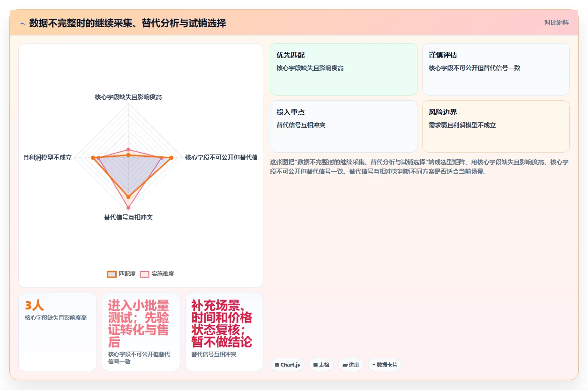Click 需求弱且利润模型不成立 text in 风险边界 card
This screenshot has height=390, width=588.
point(462,125)
